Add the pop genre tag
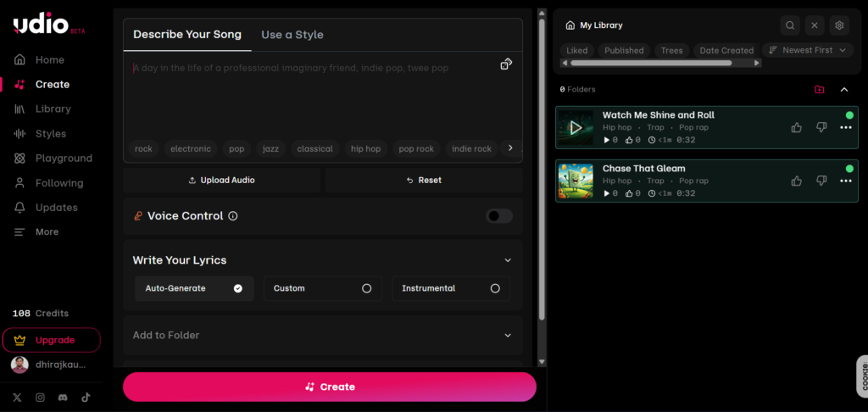Viewport: 868px width, 412px height. [236, 149]
